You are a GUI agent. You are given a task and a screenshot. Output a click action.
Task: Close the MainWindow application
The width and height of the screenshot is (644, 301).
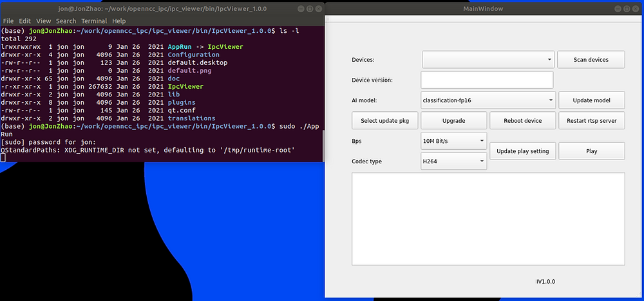(x=637, y=8)
